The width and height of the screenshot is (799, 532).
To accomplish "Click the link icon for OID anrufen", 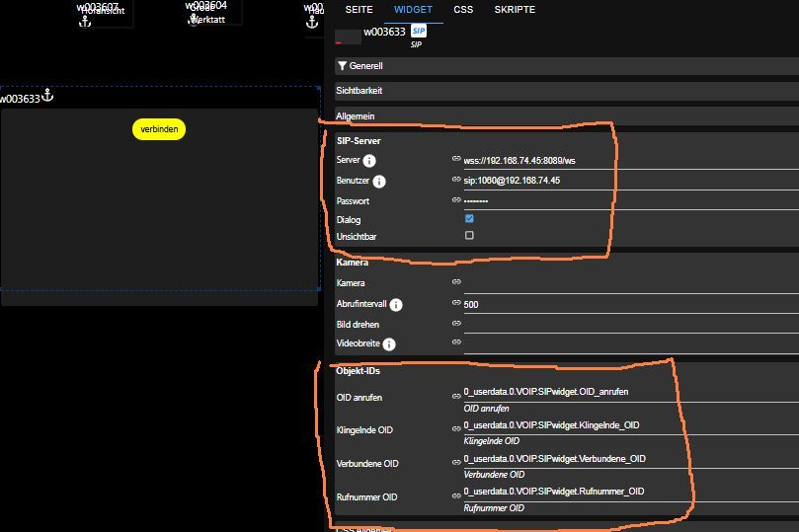I will (x=456, y=396).
